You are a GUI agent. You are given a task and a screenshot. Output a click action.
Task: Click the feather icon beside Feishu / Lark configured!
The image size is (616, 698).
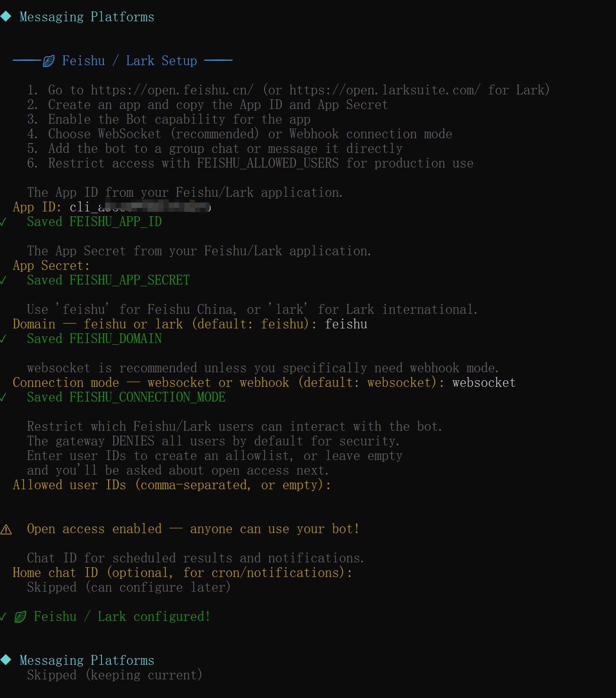coord(20,616)
